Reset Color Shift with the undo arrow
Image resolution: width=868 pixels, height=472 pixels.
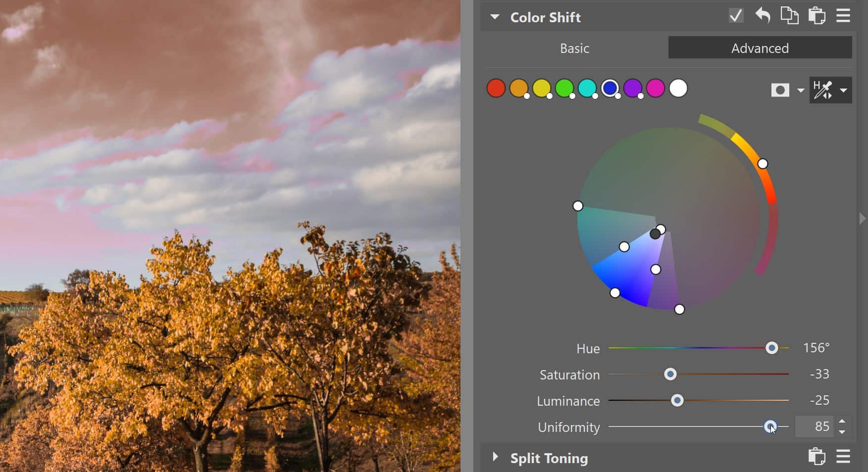tap(763, 16)
